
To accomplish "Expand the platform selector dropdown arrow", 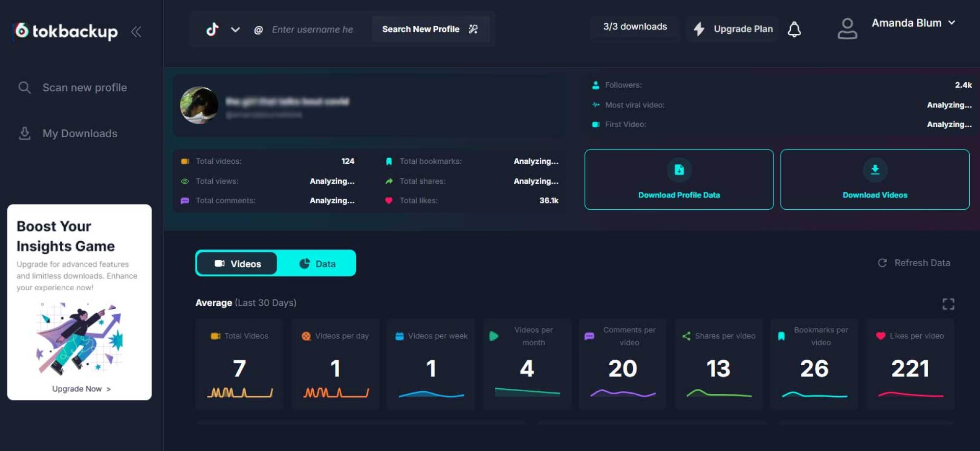I will click(235, 29).
